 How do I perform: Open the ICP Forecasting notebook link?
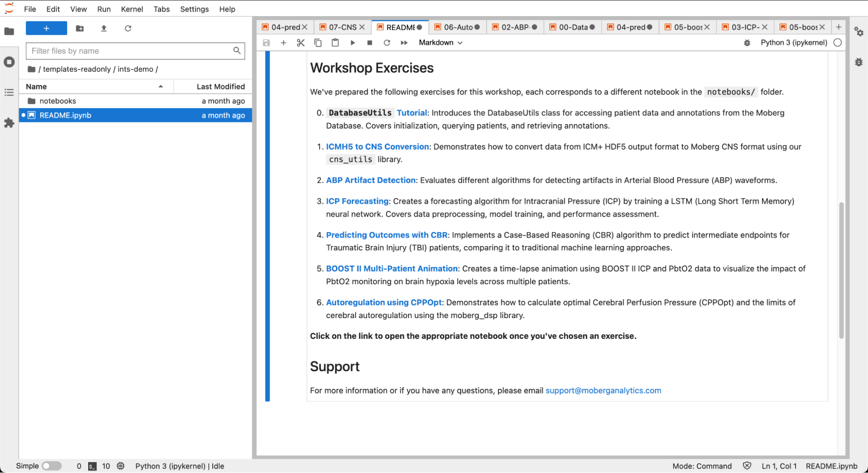357,201
